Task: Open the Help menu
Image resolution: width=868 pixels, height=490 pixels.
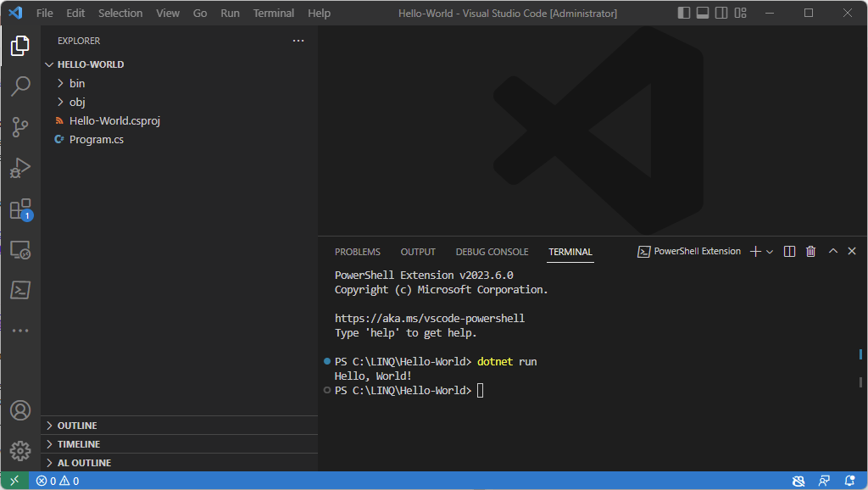Action: click(319, 13)
